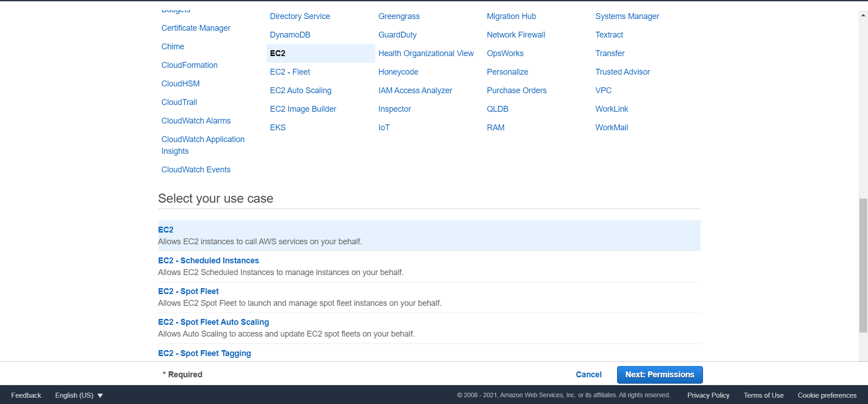
Task: Select the Personalize service
Action: 507,72
